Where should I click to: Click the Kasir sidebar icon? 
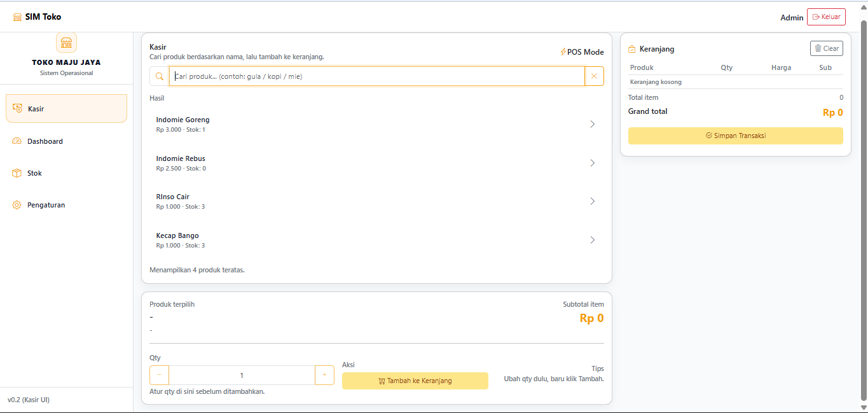18,109
